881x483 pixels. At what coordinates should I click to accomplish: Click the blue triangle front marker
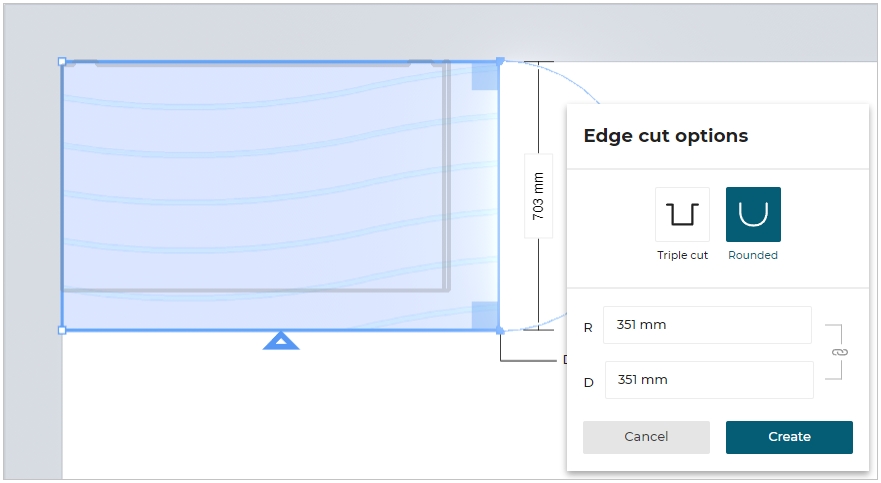coord(281,341)
